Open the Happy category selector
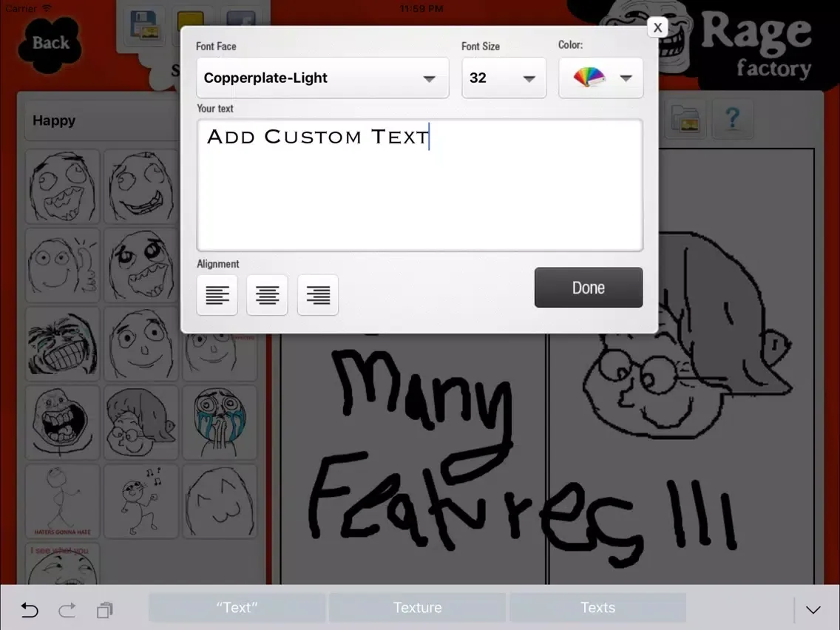 coord(102,121)
